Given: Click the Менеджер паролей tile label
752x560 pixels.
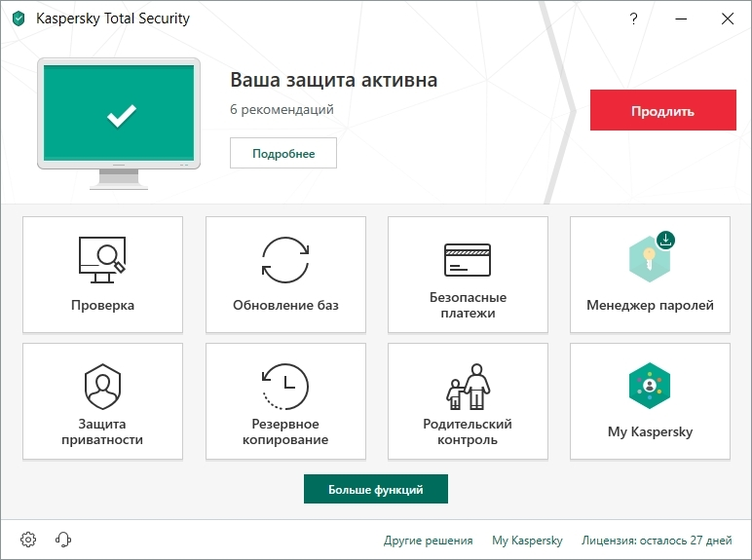Looking at the screenshot, I should pos(650,306).
